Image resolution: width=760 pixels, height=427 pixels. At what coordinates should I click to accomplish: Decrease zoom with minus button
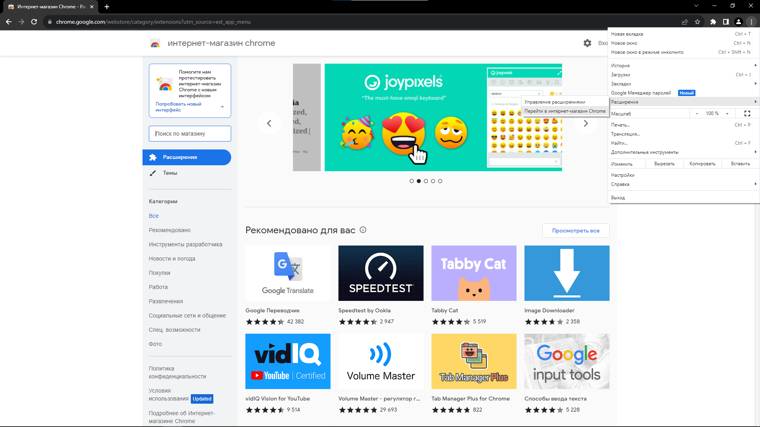click(697, 113)
